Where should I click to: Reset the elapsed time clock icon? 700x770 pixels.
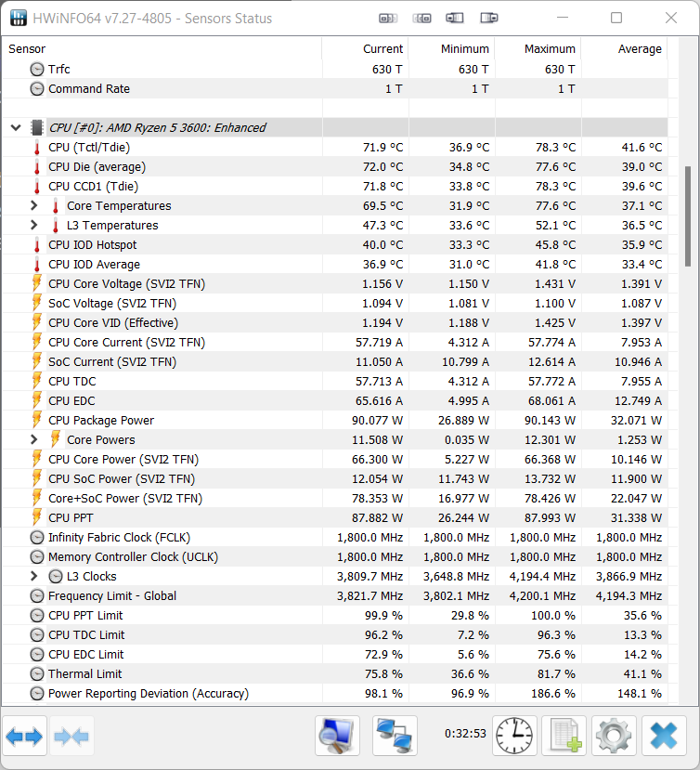tap(514, 737)
